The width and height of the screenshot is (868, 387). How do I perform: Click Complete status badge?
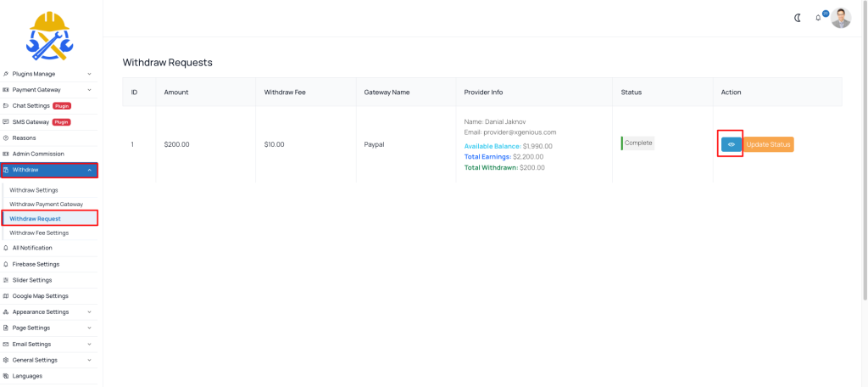(637, 143)
